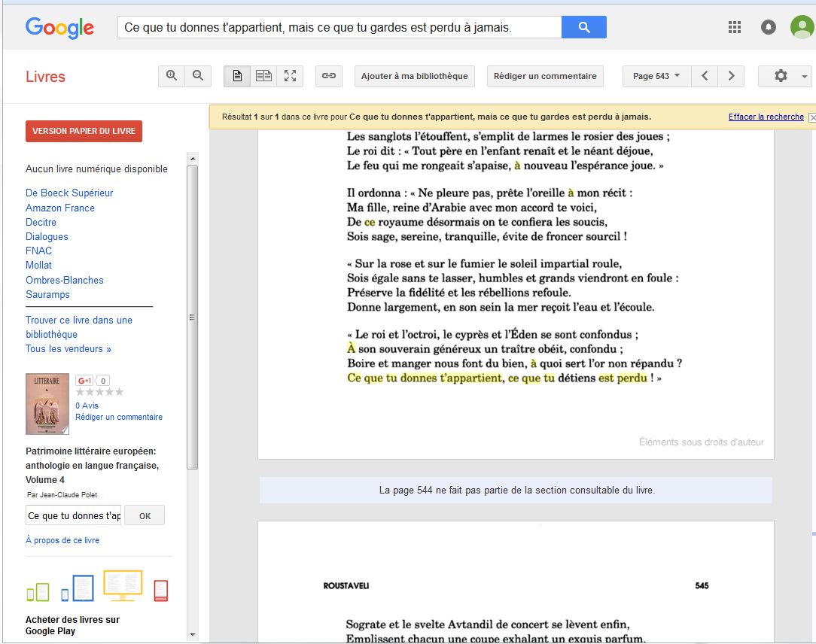
Task: Switch to two-page view
Action: click(x=263, y=76)
